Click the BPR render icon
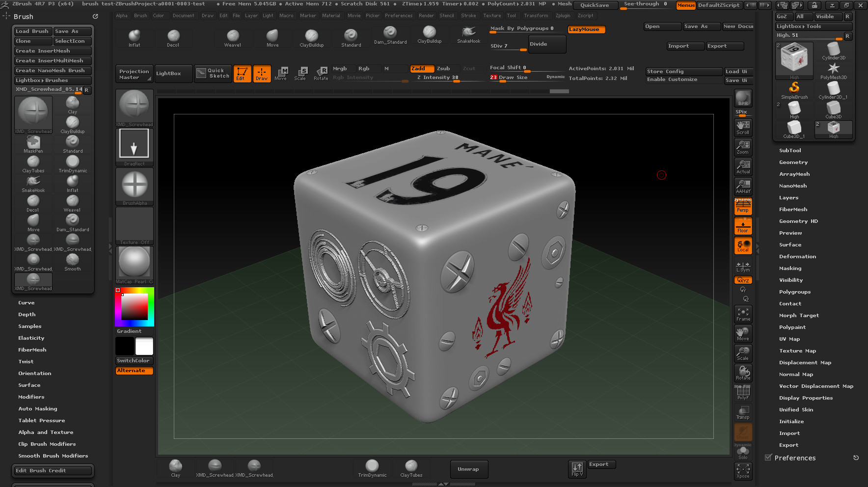The image size is (868, 487). 743,98
